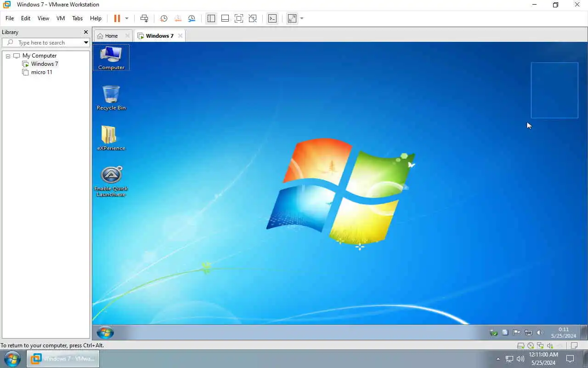
Task: Click the CD/DVD device status icon
Action: (x=531, y=345)
